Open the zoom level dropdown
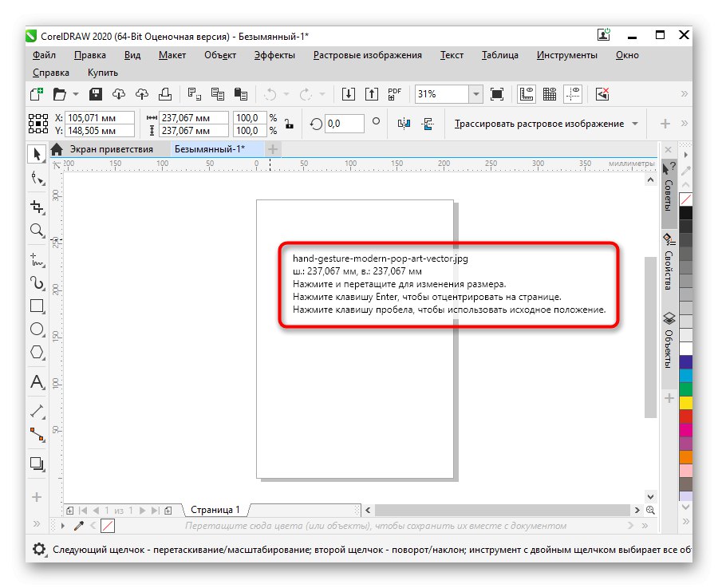This screenshot has height=588, width=718. (x=476, y=94)
